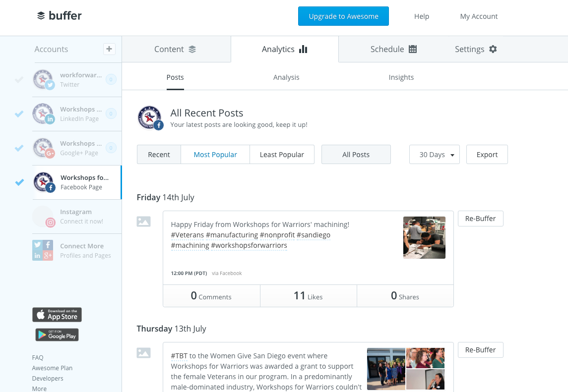Select the Workshops Facebook Page avatar
Image resolution: width=568 pixels, height=392 pixels.
click(x=44, y=182)
